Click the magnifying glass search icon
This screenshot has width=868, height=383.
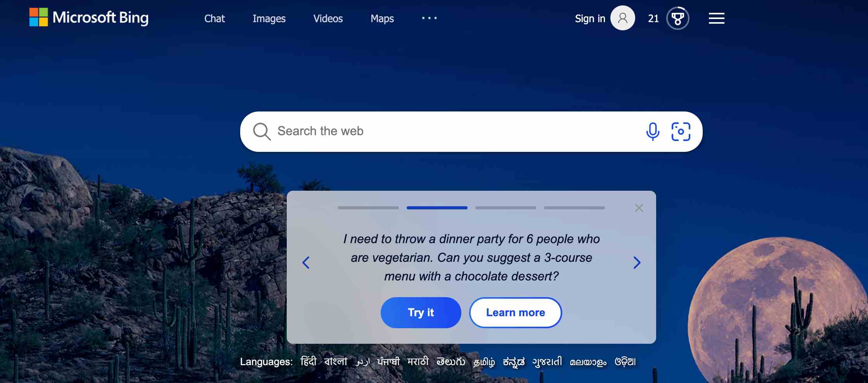tap(262, 132)
